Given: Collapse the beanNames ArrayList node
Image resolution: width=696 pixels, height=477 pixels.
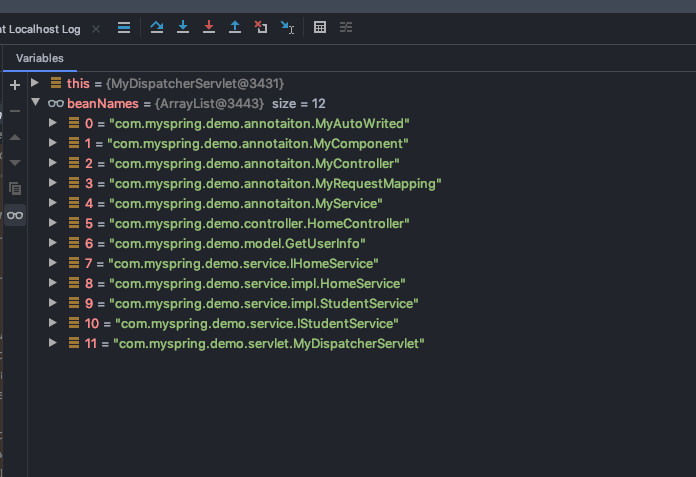Looking at the screenshot, I should tap(36, 102).
